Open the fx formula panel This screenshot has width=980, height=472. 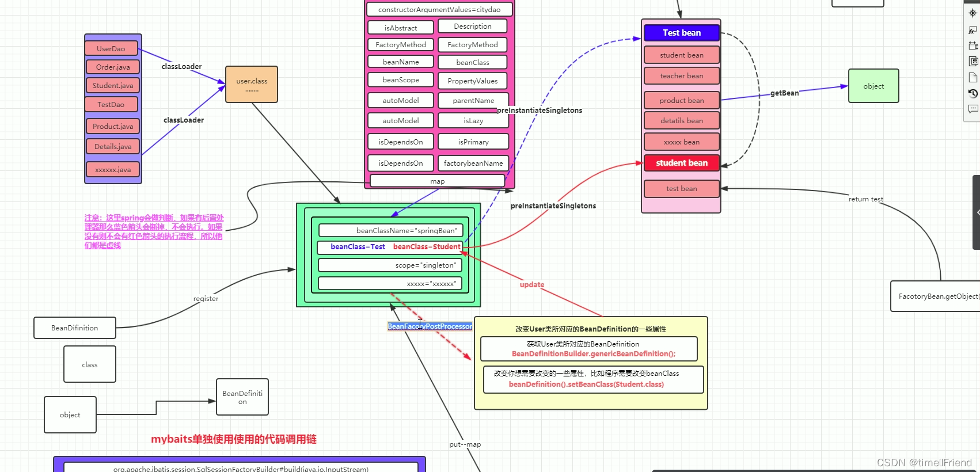pyautogui.click(x=973, y=30)
